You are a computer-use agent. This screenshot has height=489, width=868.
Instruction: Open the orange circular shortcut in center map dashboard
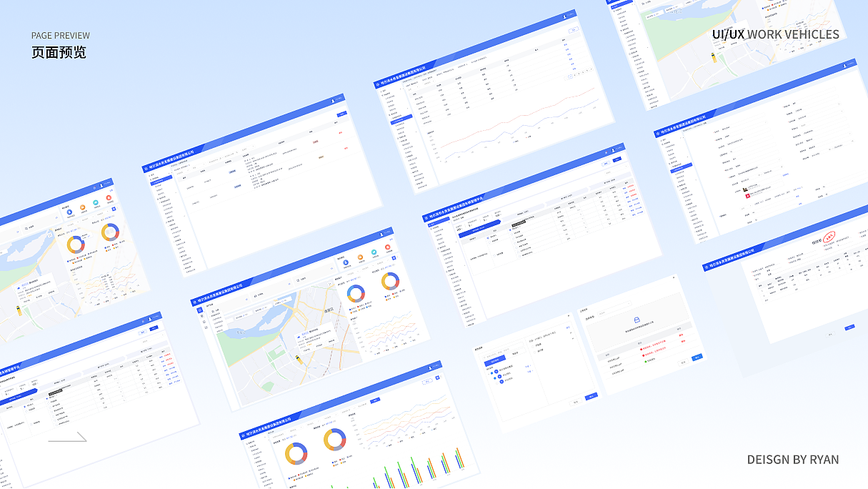(x=360, y=257)
